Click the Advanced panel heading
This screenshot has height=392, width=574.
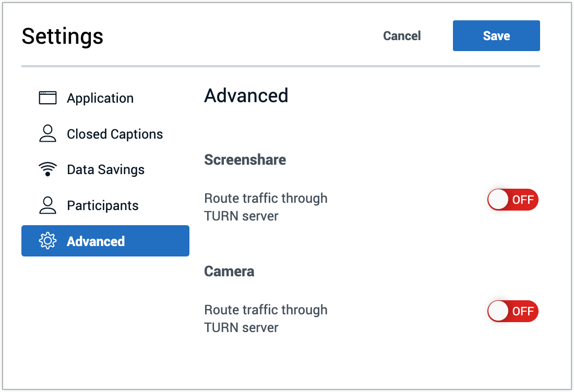[246, 95]
